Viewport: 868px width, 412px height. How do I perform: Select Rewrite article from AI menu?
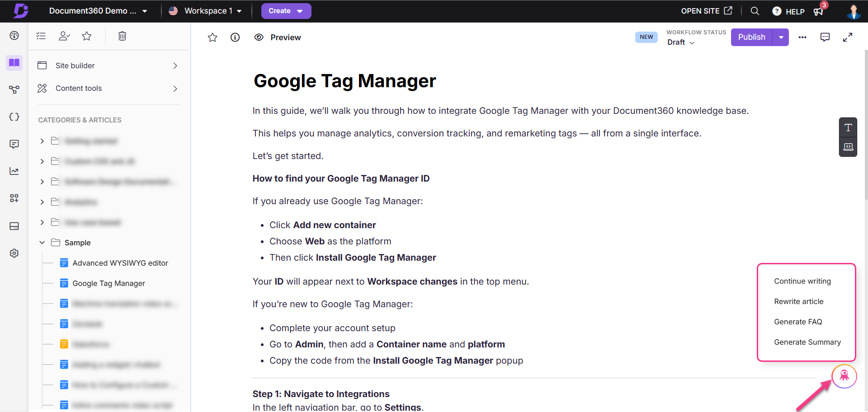(799, 301)
